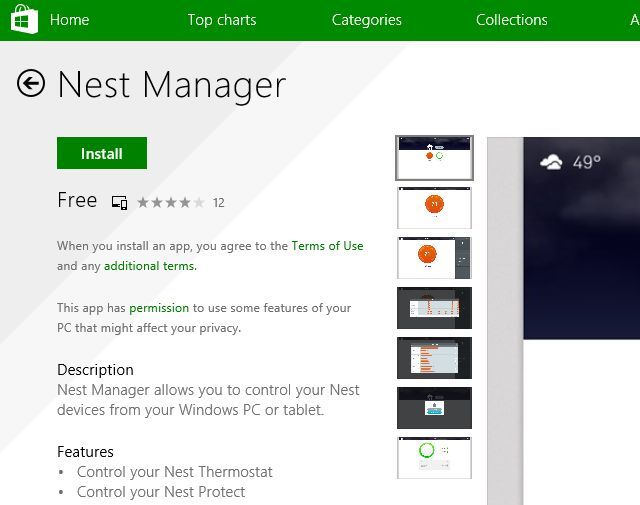Click 'Control your Nest Thermostat' bullet

pyautogui.click(x=174, y=472)
